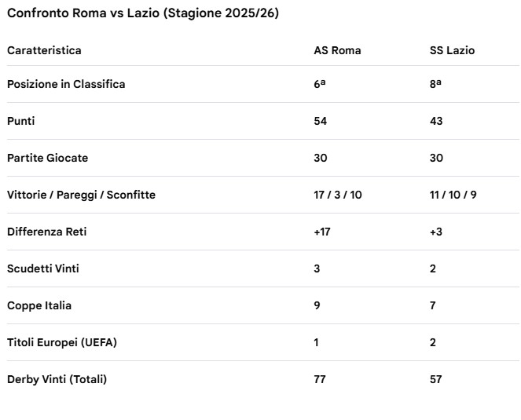Select the Partite Giocate row label

point(47,158)
